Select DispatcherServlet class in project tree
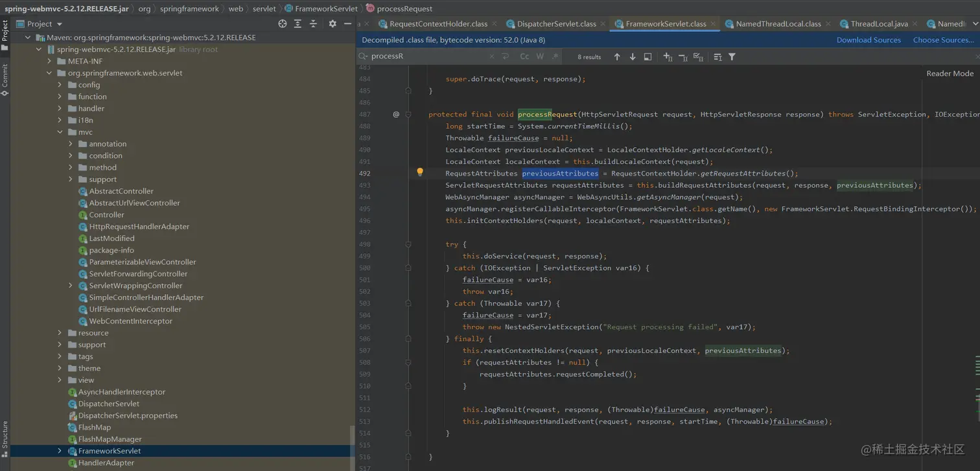 [109, 404]
